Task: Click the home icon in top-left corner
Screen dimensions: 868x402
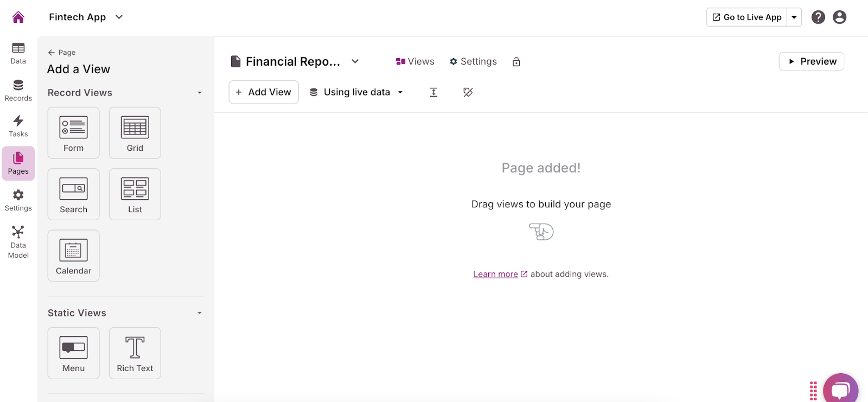Action: click(18, 17)
